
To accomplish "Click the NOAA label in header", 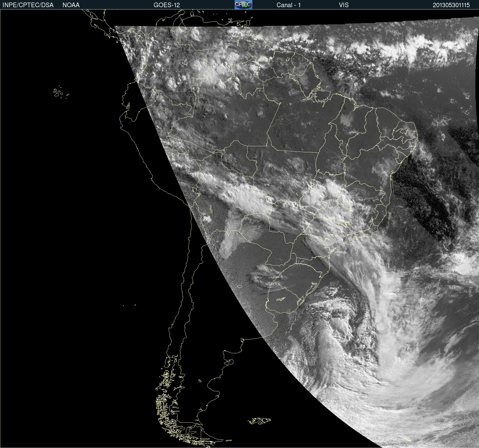I will [x=71, y=5].
